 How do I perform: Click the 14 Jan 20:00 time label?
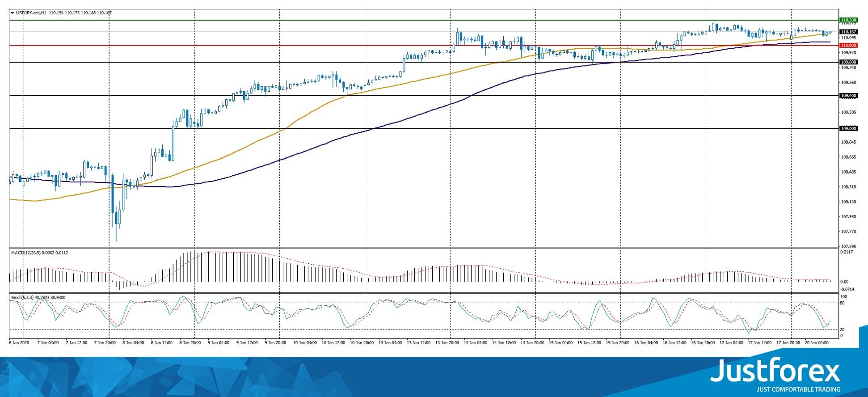click(532, 343)
